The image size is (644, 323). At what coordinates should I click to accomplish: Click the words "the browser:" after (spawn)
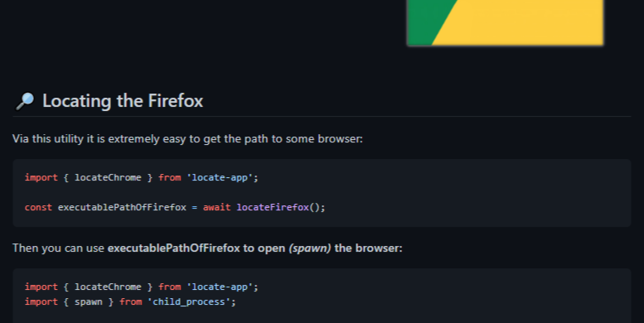pos(368,248)
